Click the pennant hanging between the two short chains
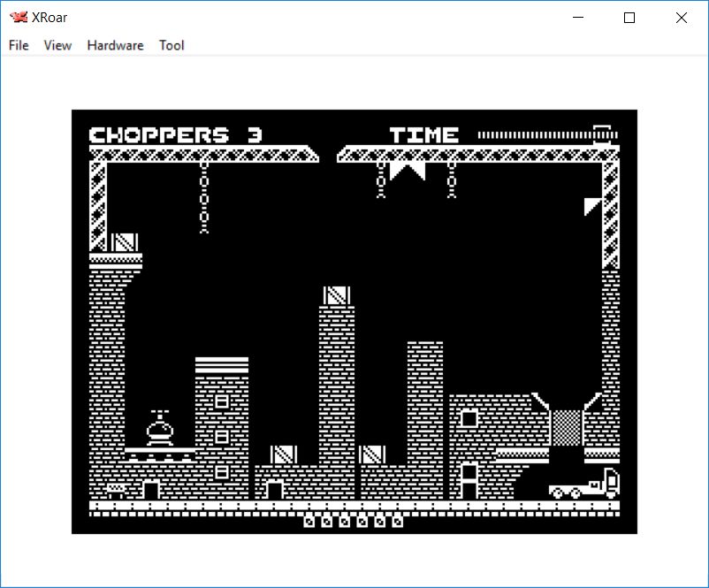 coord(408,170)
